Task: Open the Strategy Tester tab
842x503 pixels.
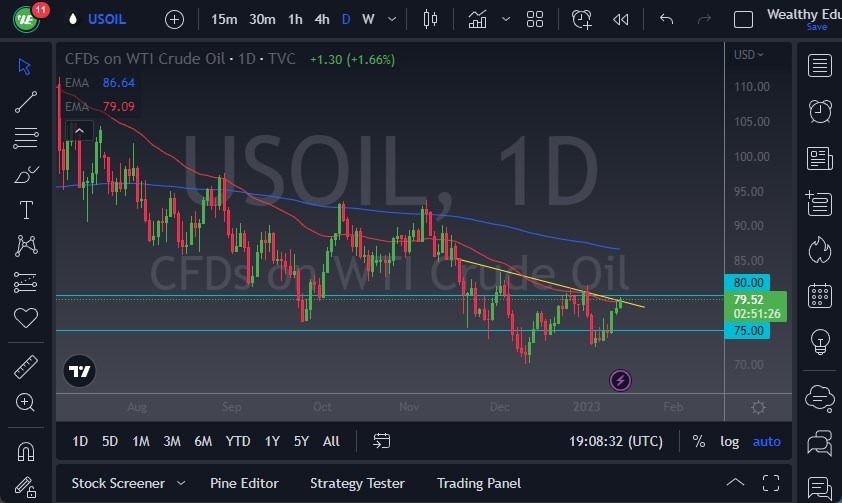Action: click(357, 483)
